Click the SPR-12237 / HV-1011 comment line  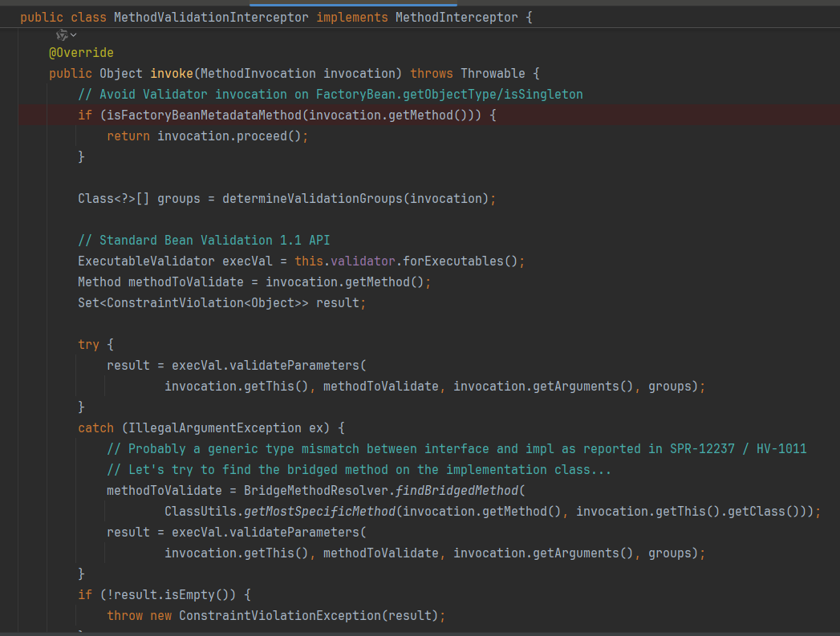457,449
